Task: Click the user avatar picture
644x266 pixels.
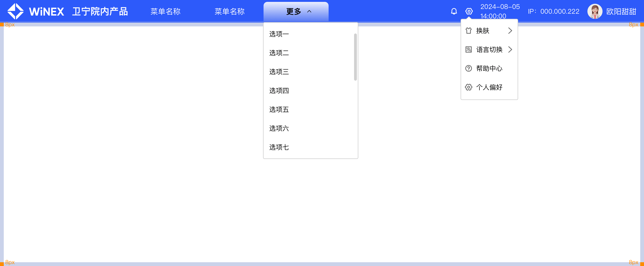Action: pyautogui.click(x=595, y=11)
